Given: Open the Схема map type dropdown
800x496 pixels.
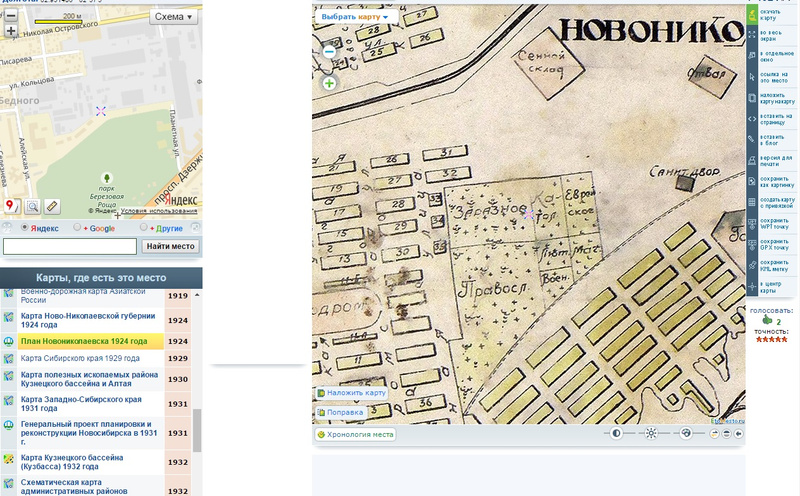Looking at the screenshot, I should (x=173, y=17).
